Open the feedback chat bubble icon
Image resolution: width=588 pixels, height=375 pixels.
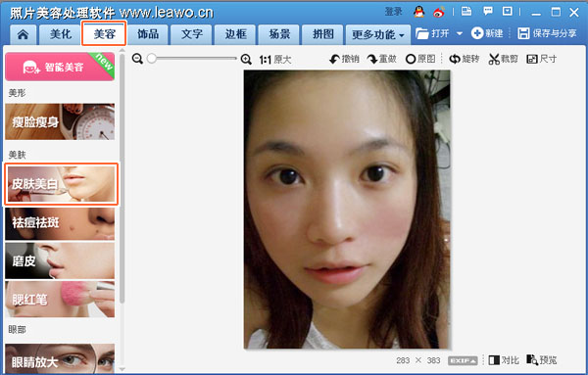click(x=488, y=11)
